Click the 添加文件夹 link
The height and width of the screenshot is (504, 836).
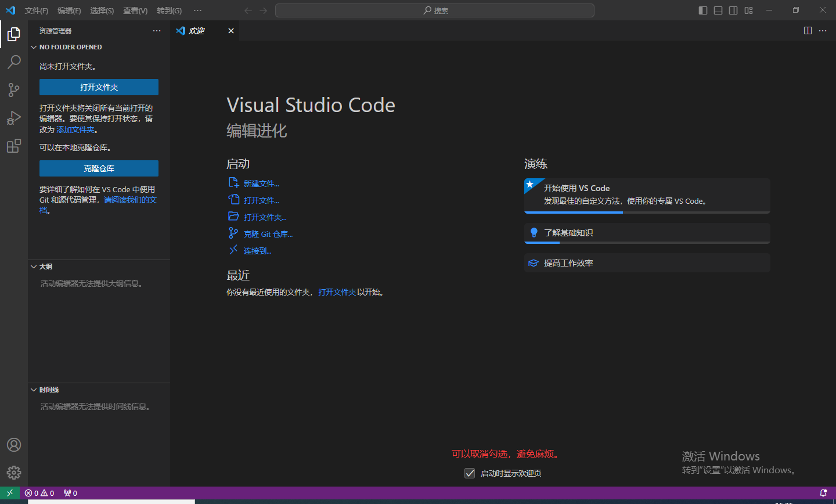coord(75,129)
